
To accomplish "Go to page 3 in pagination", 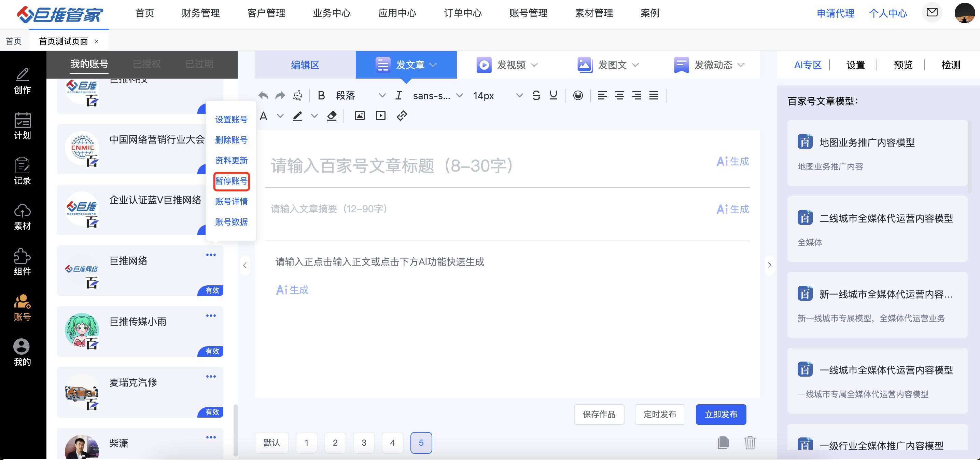I will click(364, 443).
